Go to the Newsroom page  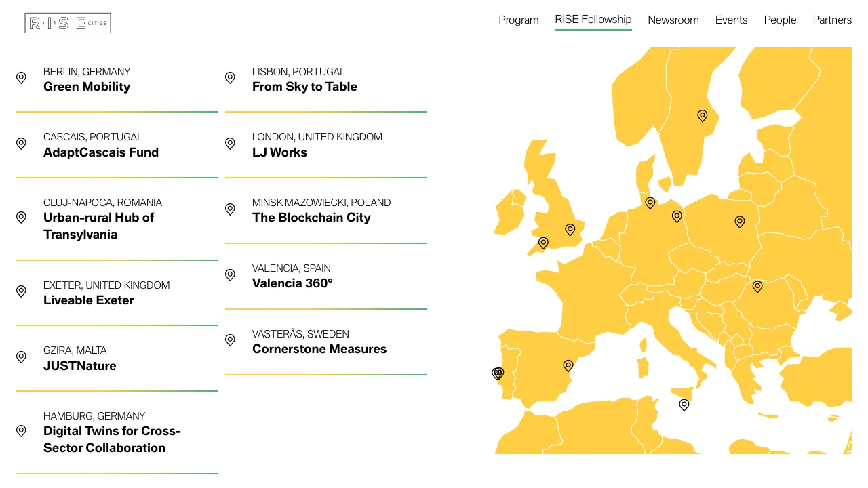[673, 20]
